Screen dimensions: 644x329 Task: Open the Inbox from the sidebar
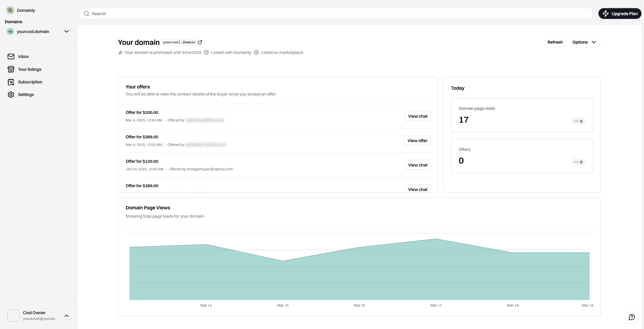pos(23,56)
